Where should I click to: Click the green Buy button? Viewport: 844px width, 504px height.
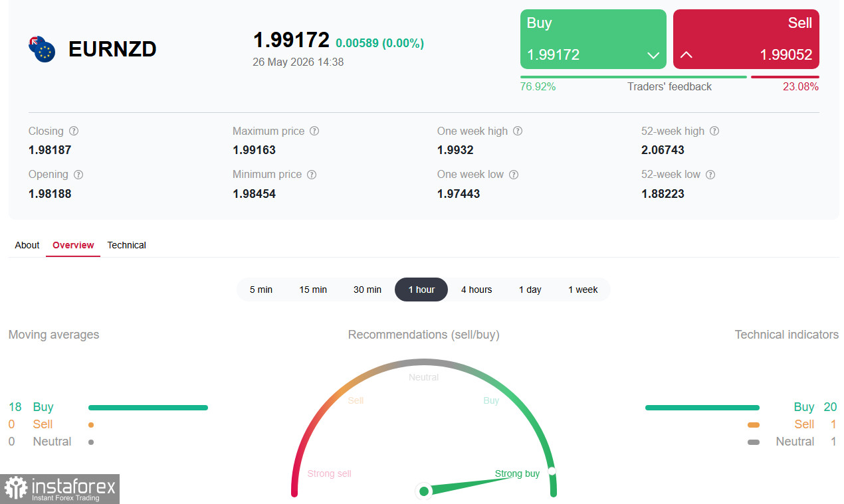[x=593, y=39]
